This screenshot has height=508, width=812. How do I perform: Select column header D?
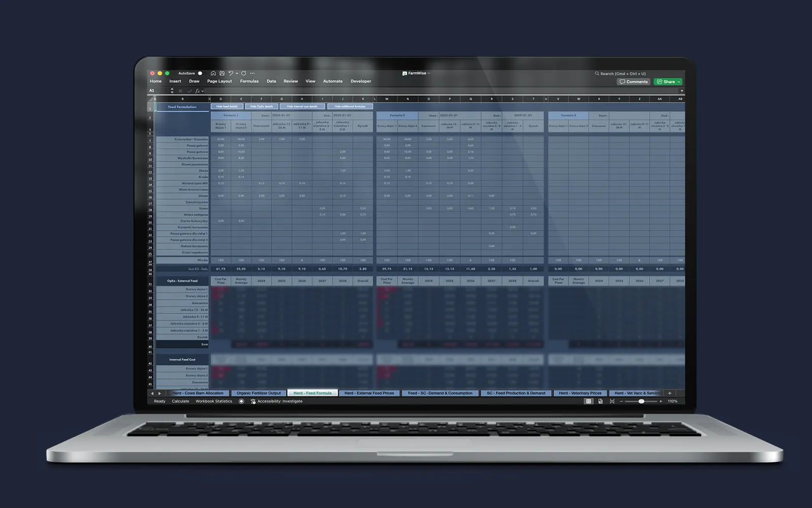pyautogui.click(x=221, y=99)
